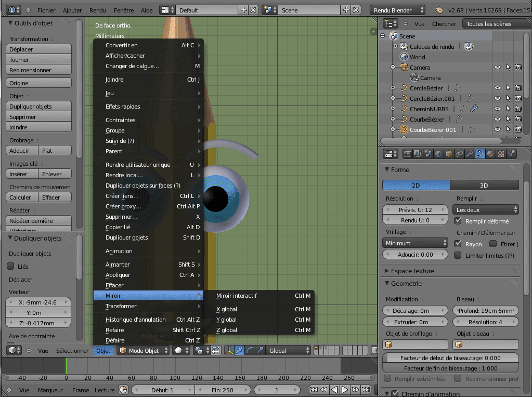
Task: Open the Texture properties tab (checker icon)
Action: [501, 154]
